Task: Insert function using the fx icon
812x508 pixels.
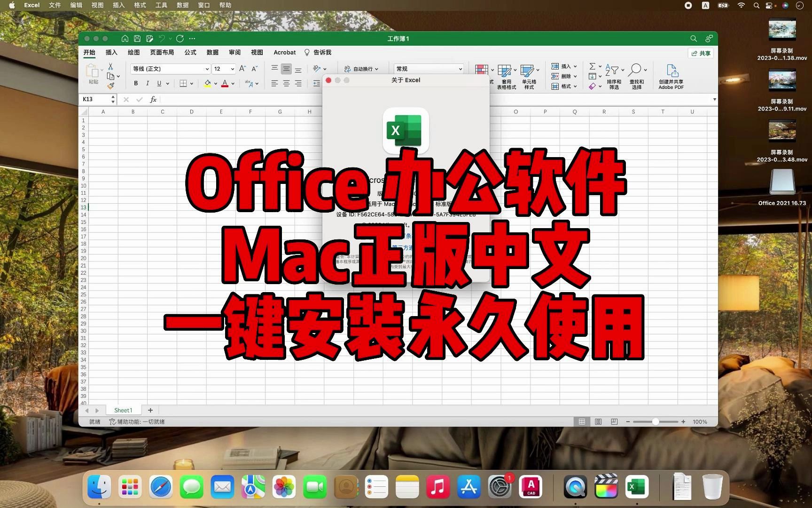Action: pos(153,99)
